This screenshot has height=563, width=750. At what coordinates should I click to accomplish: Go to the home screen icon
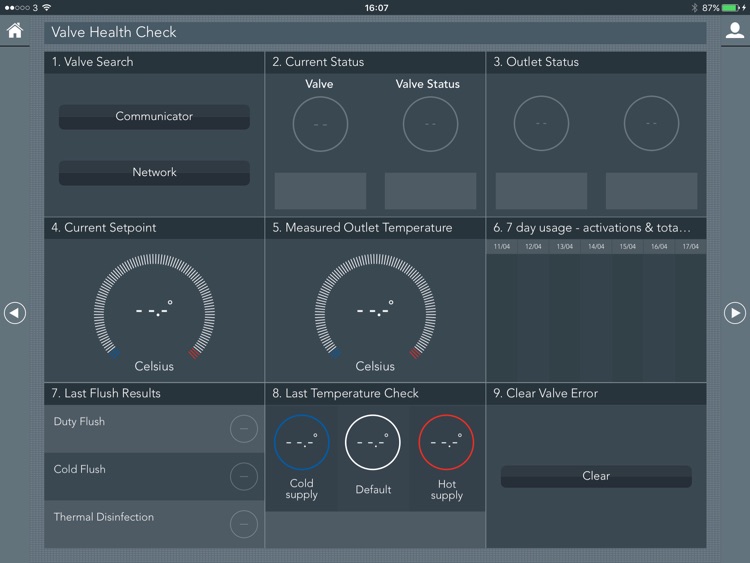[15, 31]
